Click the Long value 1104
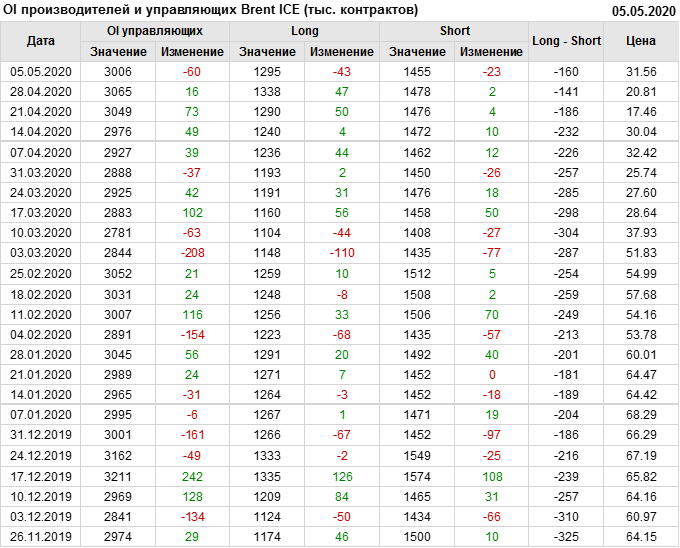 [267, 232]
